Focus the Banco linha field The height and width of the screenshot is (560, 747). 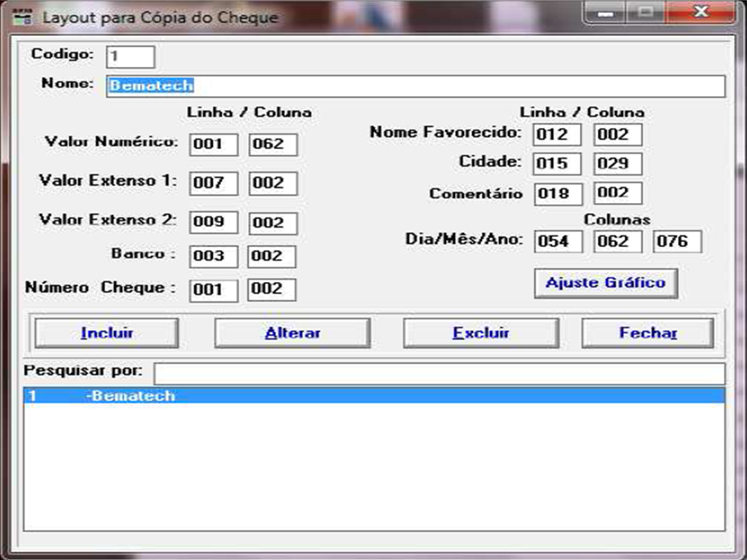(x=214, y=257)
